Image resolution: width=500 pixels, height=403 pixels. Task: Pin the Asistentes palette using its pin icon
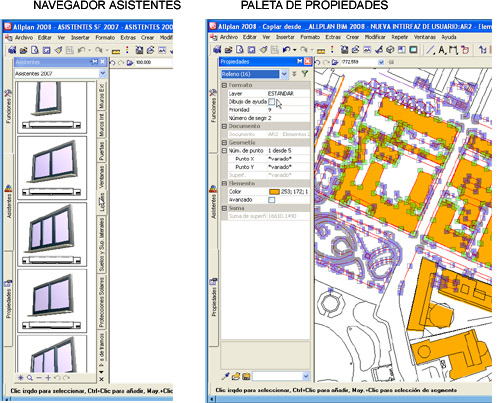pyautogui.click(x=95, y=62)
